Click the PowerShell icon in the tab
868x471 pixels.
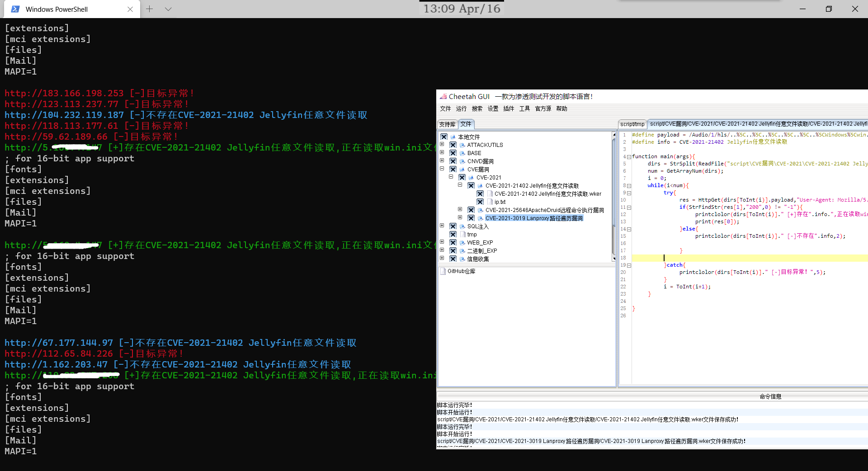[x=15, y=9]
